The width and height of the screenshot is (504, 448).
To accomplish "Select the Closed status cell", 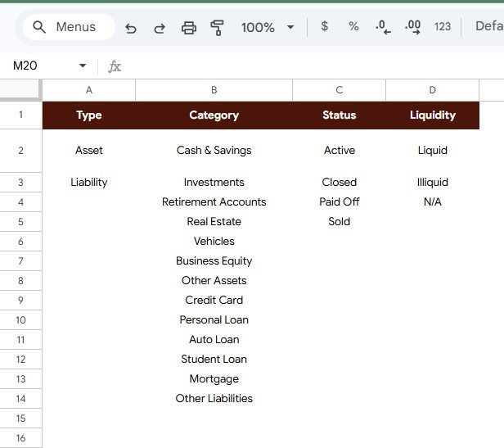I will click(x=339, y=183).
